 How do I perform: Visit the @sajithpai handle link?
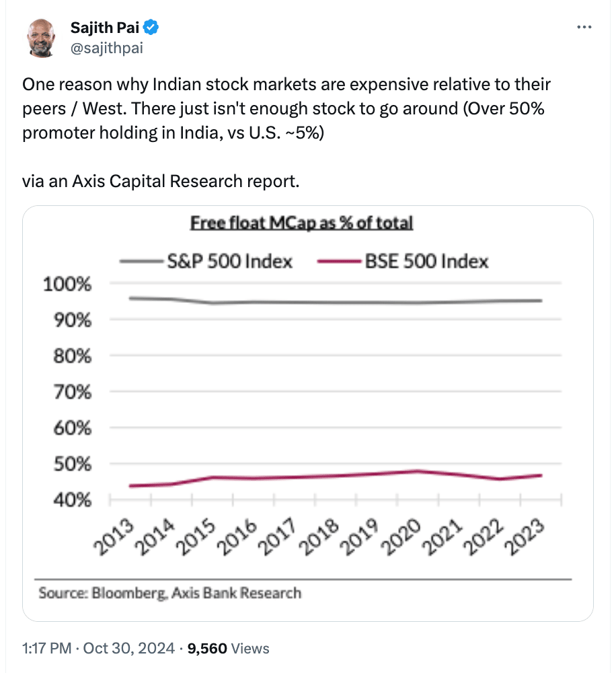click(x=106, y=48)
